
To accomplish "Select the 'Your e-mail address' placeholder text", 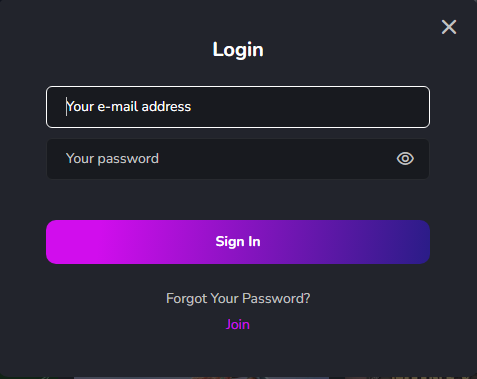I will pos(129,107).
